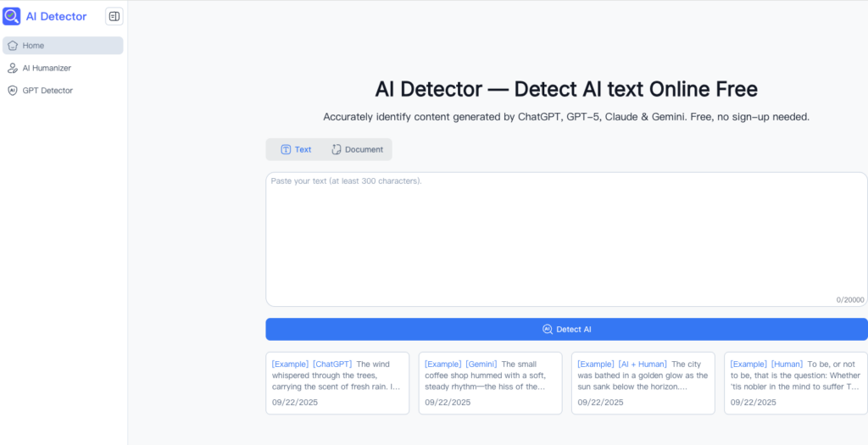The height and width of the screenshot is (445, 868).
Task: Click the Home house icon in sidebar
Action: (x=13, y=46)
